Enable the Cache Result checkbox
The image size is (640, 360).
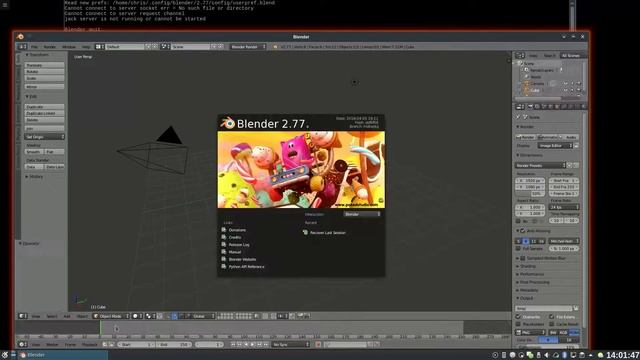pos(552,324)
